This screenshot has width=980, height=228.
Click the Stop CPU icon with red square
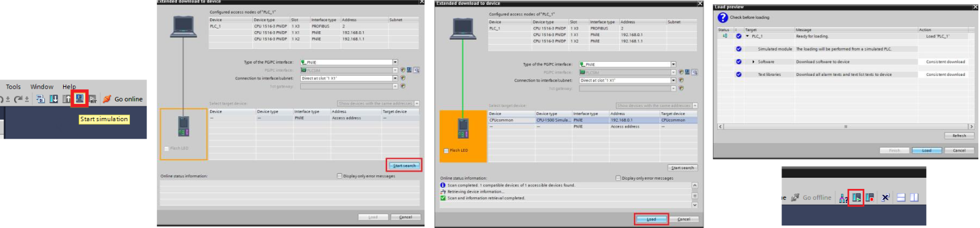870,197
